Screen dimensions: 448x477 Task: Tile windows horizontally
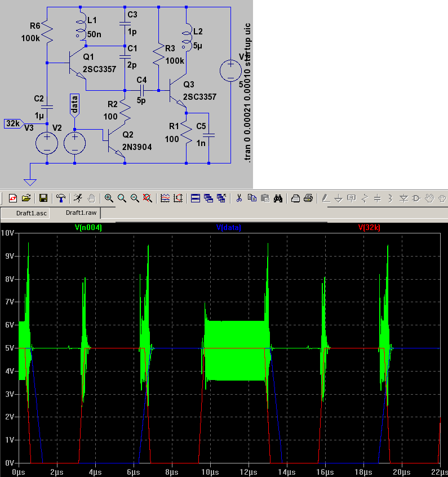point(195,198)
